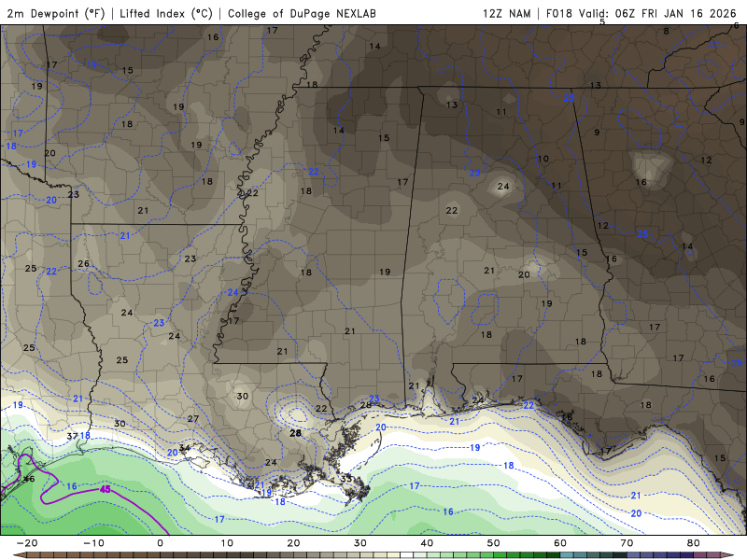Click the "30" color scale label

pyautogui.click(x=360, y=543)
